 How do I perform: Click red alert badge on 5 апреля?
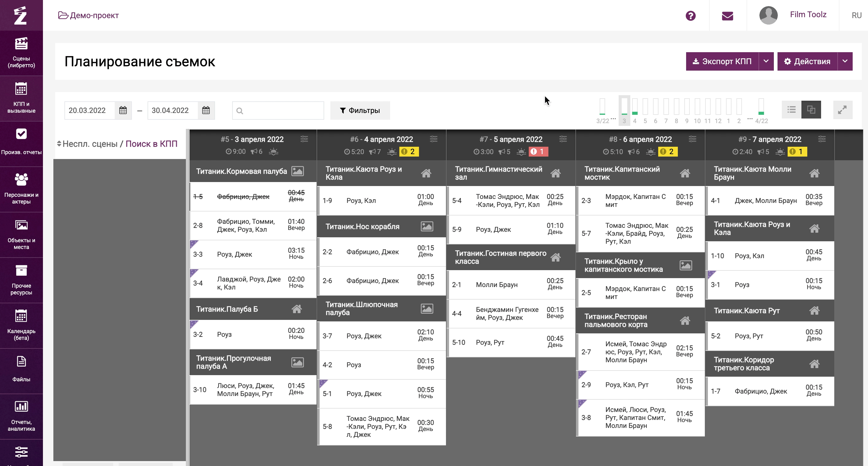(538, 152)
